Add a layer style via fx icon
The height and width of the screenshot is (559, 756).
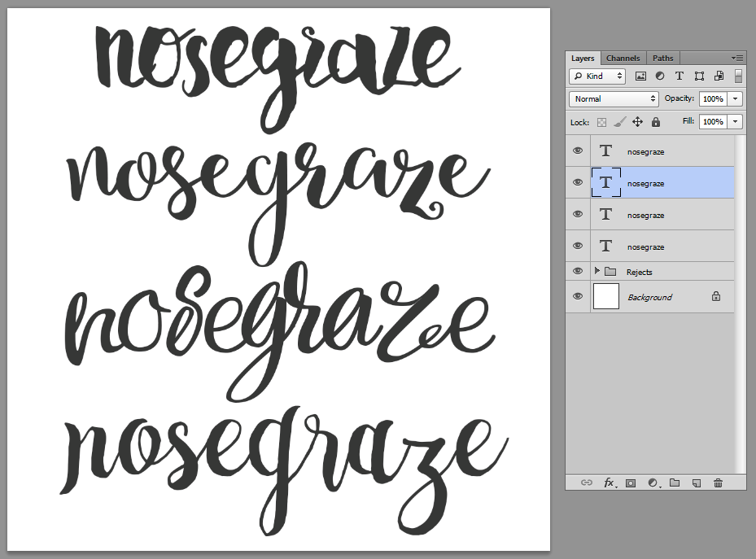click(x=609, y=483)
